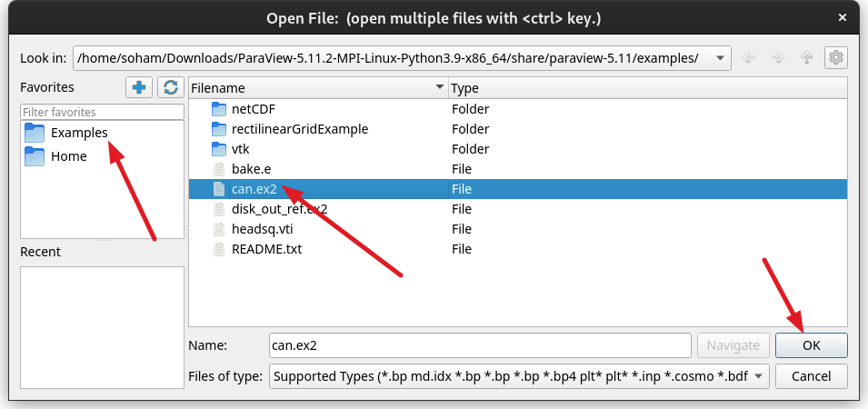Image resolution: width=868 pixels, height=409 pixels.
Task: Expand the Look in path dropdown
Action: pos(720,57)
